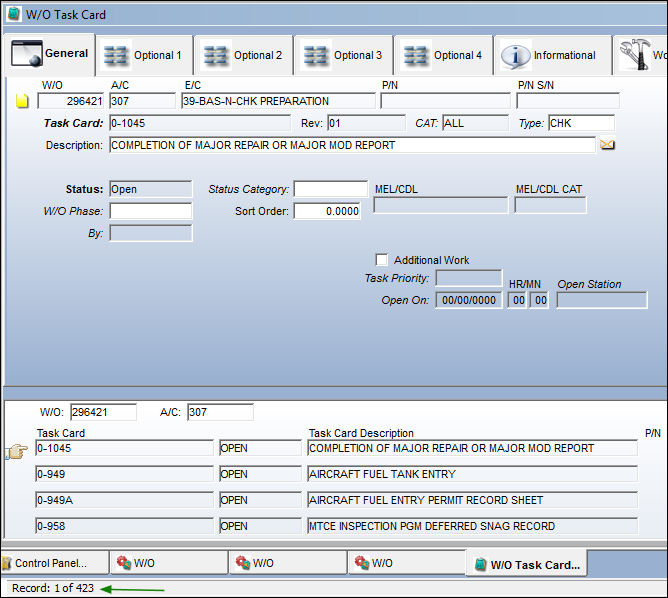This screenshot has height=598, width=668.
Task: Click the Rev field showing 01
Action: [x=366, y=123]
